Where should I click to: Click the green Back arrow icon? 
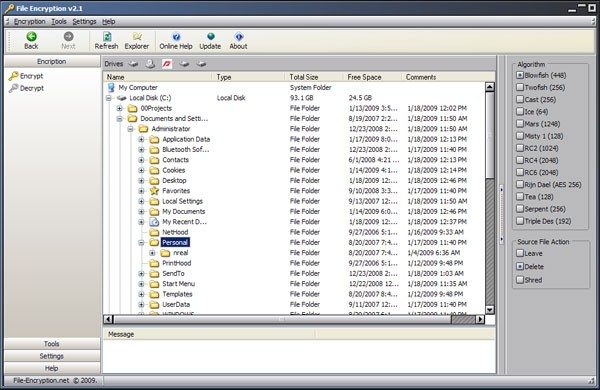pos(31,36)
